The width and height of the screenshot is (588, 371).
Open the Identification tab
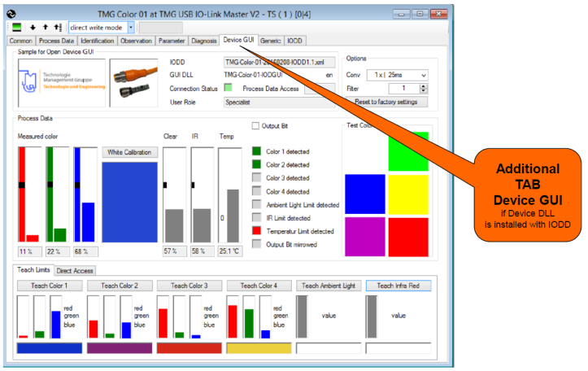click(x=97, y=41)
